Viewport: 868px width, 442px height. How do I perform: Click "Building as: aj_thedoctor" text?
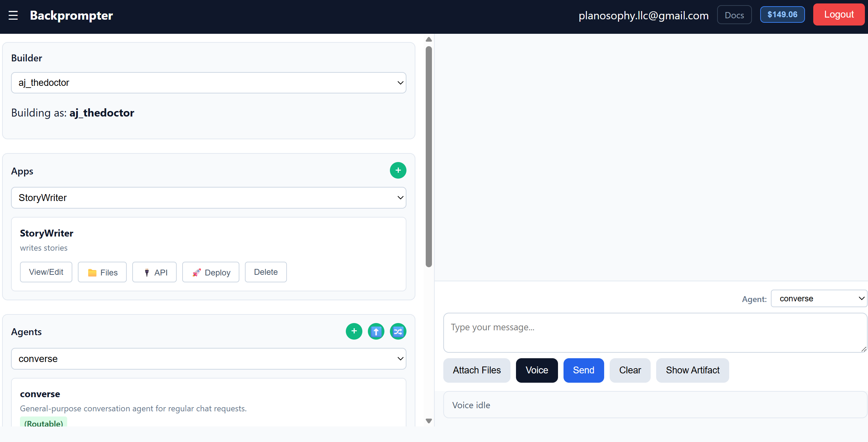pyautogui.click(x=72, y=113)
